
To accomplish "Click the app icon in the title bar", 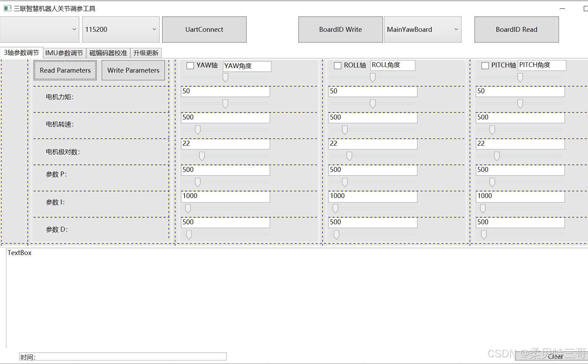I will click(x=7, y=8).
